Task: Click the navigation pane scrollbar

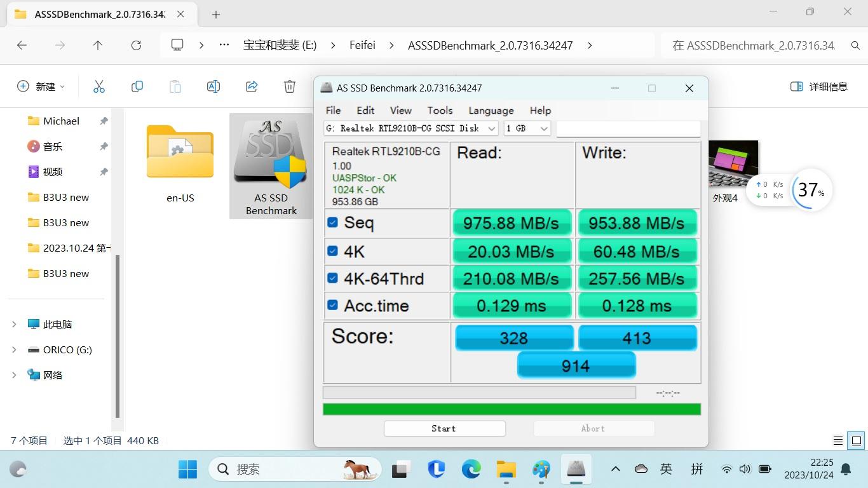Action: click(117, 335)
